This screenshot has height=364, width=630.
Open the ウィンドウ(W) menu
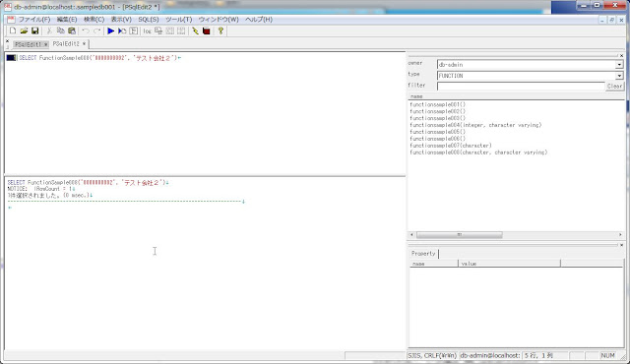click(x=219, y=20)
